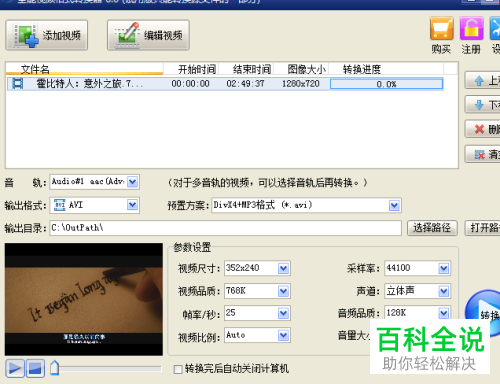Click the clear list button
The height and width of the screenshot is (384, 500).
(x=482, y=154)
